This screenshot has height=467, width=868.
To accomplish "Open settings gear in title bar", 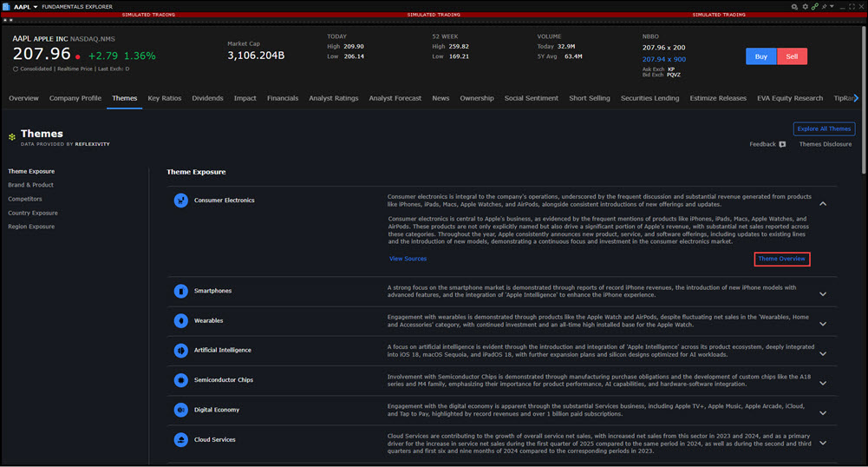I will 805,7.
